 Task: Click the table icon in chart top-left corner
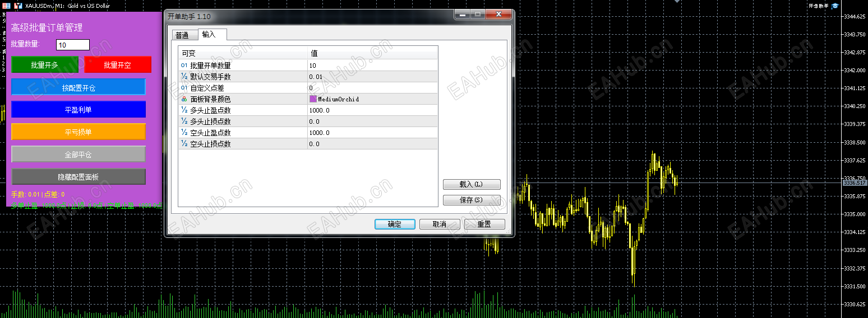pos(7,6)
